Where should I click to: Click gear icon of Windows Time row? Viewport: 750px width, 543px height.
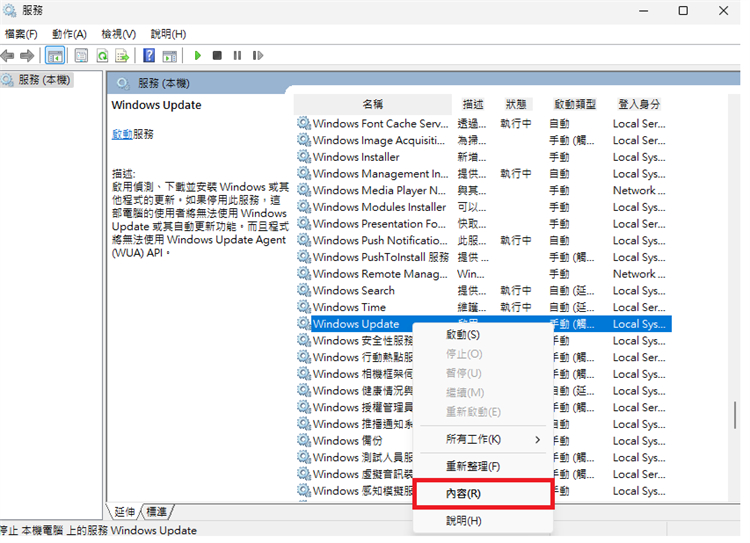pyautogui.click(x=303, y=308)
